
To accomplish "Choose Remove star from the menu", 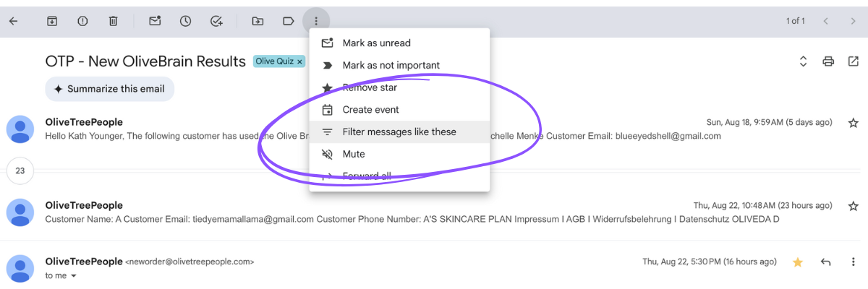I will (399, 87).
